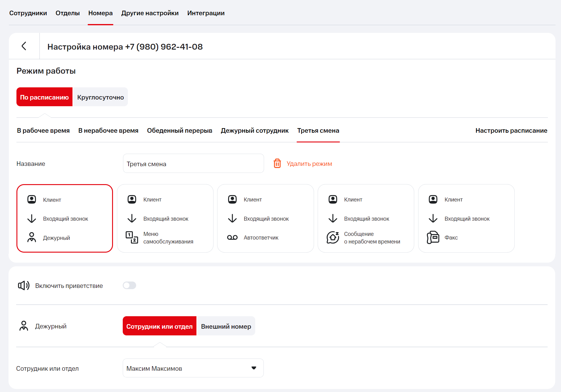Select the voicemail Автоответчик icon

pyautogui.click(x=232, y=237)
